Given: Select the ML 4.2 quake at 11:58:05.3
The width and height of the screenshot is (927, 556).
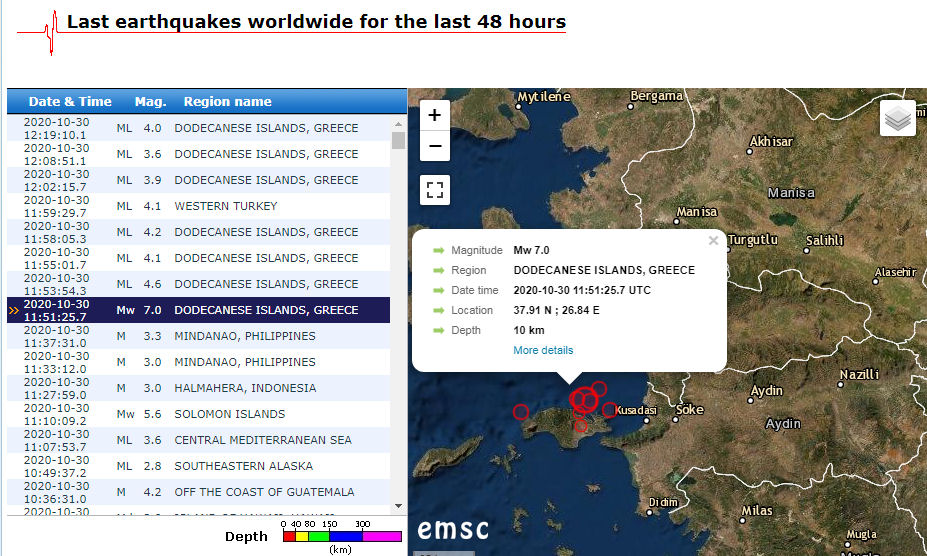Looking at the screenshot, I should point(199,232).
